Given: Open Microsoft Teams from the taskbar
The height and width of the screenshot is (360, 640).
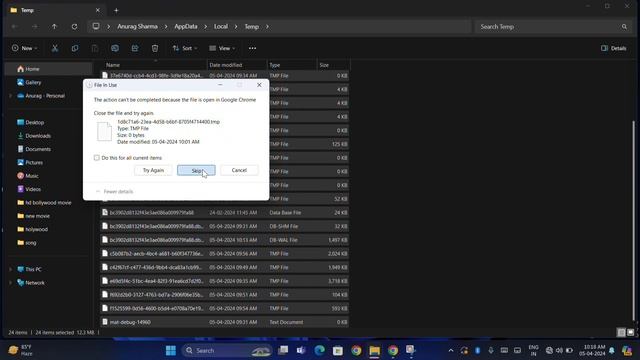Looking at the screenshot, I should tap(301, 350).
